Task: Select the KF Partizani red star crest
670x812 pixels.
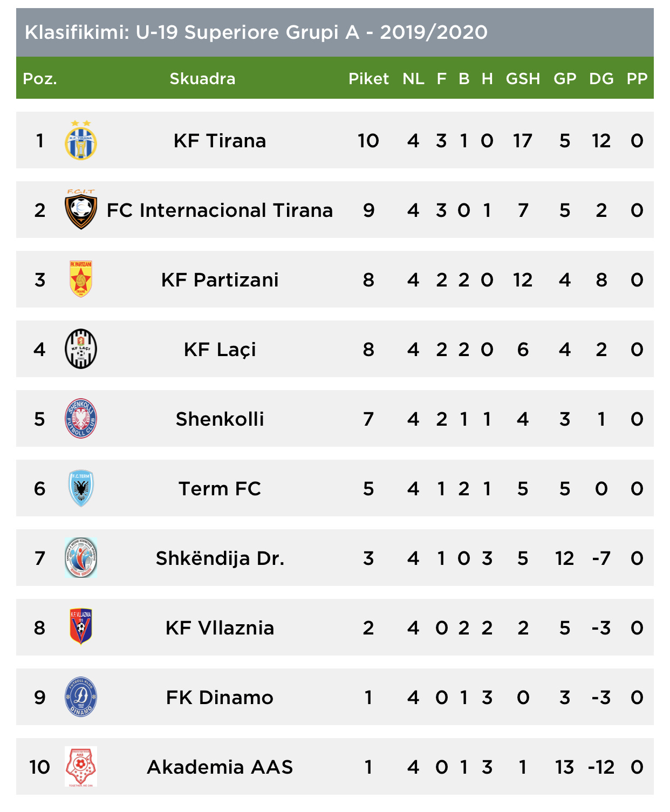Action: tap(81, 279)
